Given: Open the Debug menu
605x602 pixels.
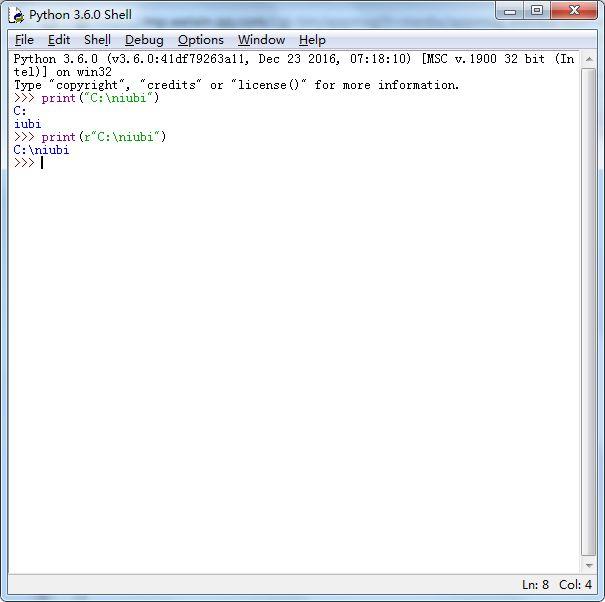Looking at the screenshot, I should (144, 40).
